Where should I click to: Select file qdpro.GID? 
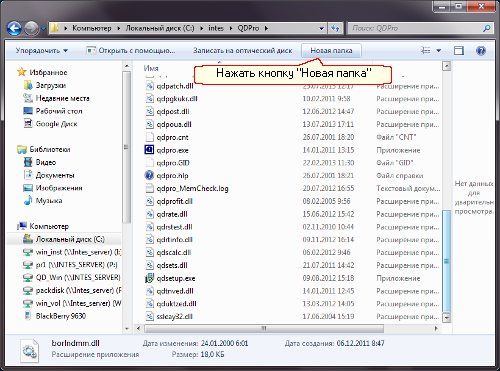tap(173, 163)
